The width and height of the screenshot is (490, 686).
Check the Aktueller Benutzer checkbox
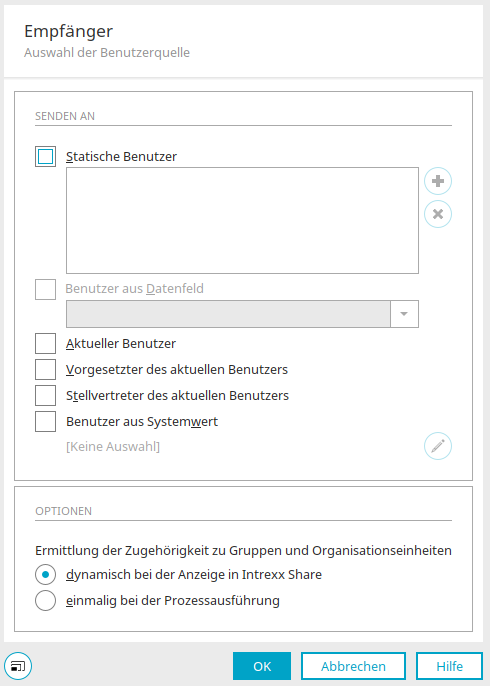46,343
